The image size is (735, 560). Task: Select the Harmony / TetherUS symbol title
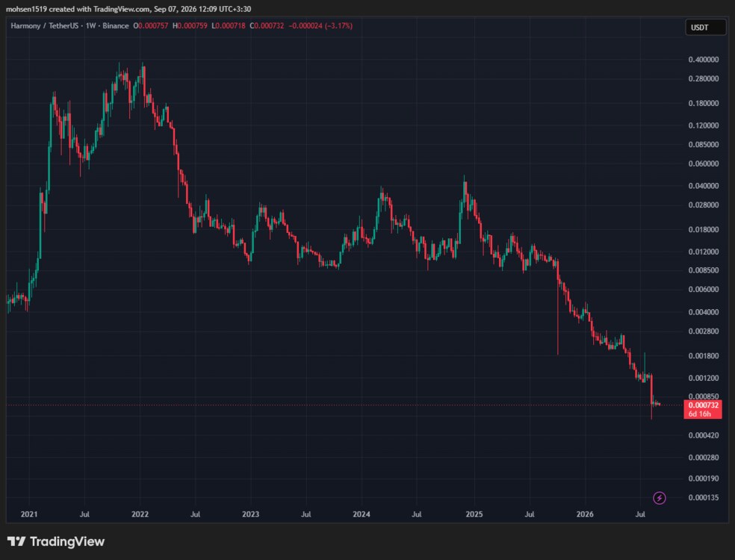(x=45, y=26)
